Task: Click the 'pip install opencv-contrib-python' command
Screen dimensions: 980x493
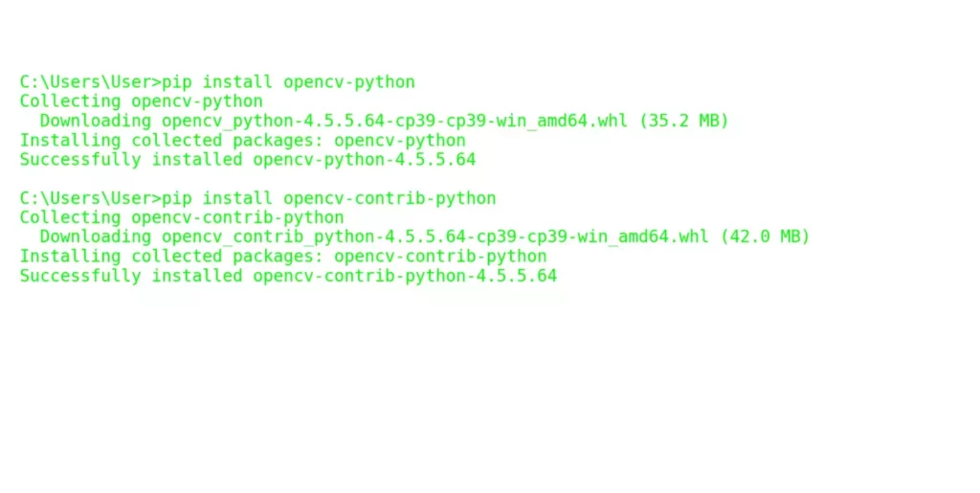Action: [x=329, y=198]
